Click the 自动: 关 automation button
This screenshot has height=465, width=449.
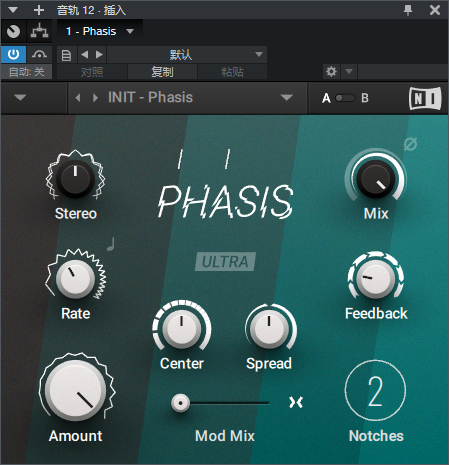[x=26, y=72]
